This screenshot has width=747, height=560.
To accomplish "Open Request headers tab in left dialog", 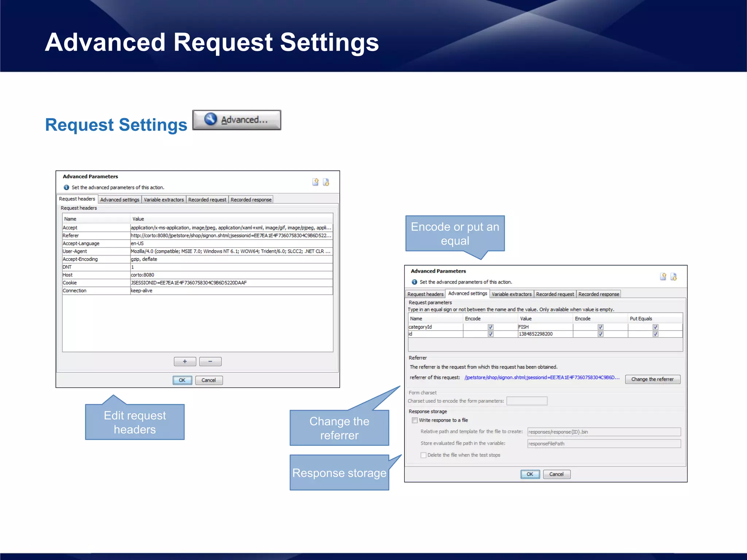I will tap(77, 199).
